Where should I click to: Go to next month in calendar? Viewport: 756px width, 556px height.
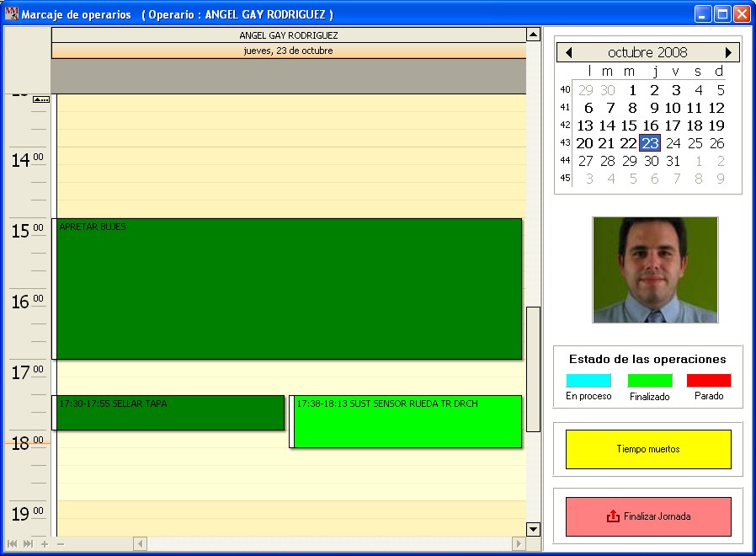728,52
